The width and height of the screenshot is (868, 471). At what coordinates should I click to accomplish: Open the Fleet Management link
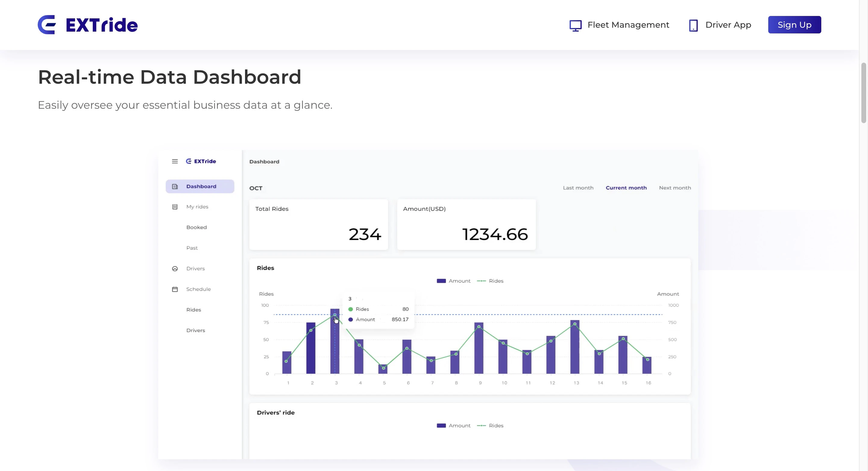[x=628, y=25]
